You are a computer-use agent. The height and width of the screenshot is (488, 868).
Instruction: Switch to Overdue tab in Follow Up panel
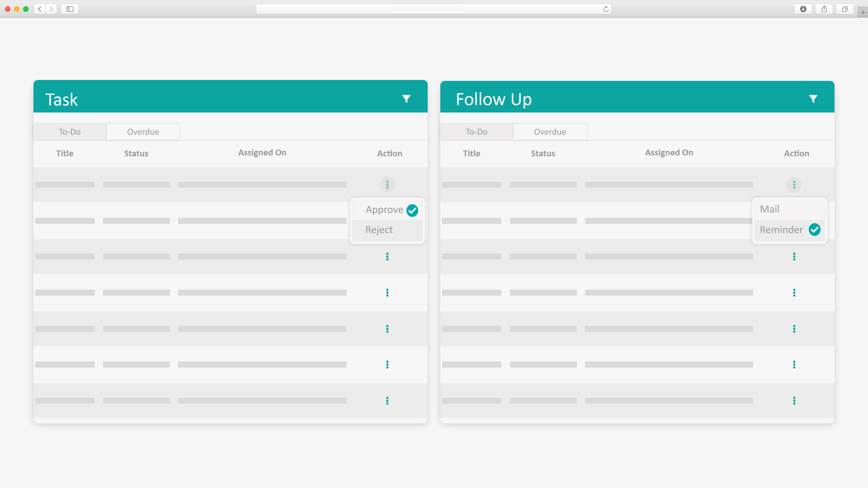pyautogui.click(x=550, y=132)
